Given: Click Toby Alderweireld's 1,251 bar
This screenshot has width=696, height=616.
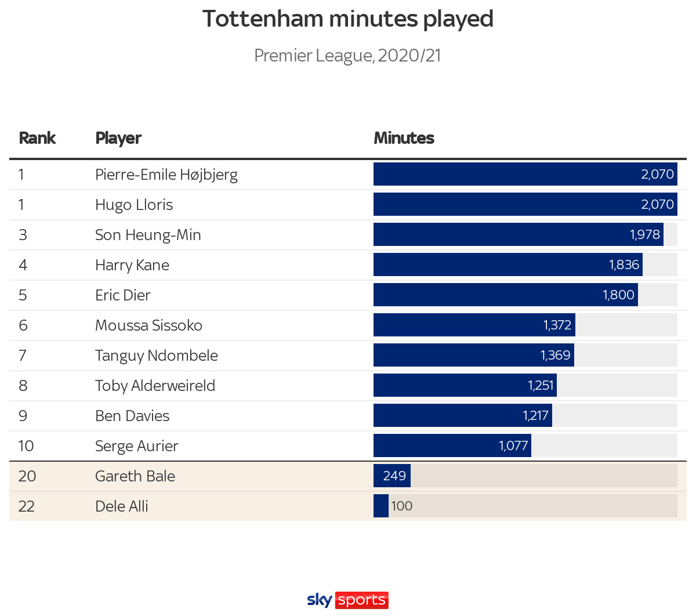Looking at the screenshot, I should pos(465,385).
